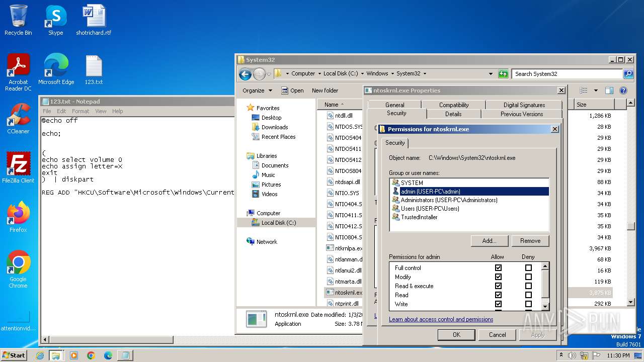Toggle Allow checkbox for Full control

coord(498,268)
